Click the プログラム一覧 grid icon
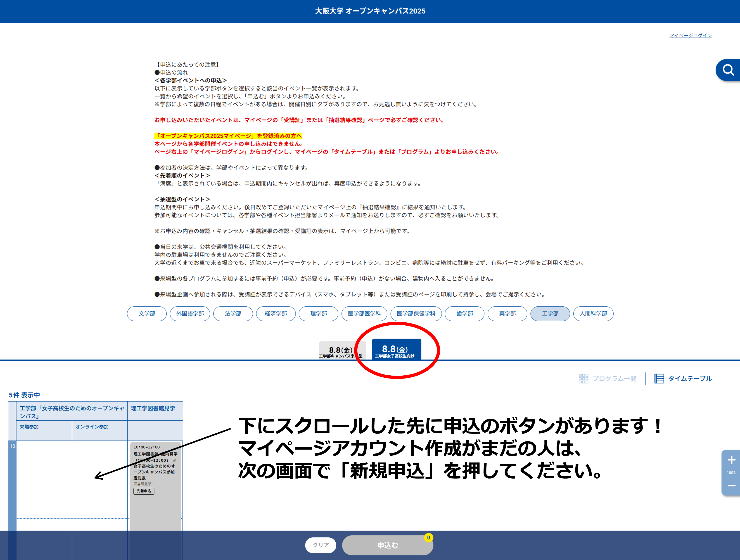Viewport: 740px width, 560px height. tap(583, 379)
